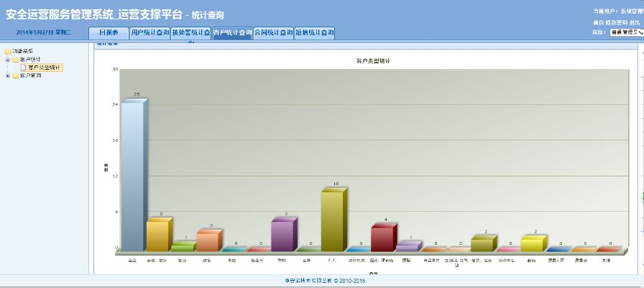Click the 退出 logout link
644x288 pixels.
click(x=635, y=22)
